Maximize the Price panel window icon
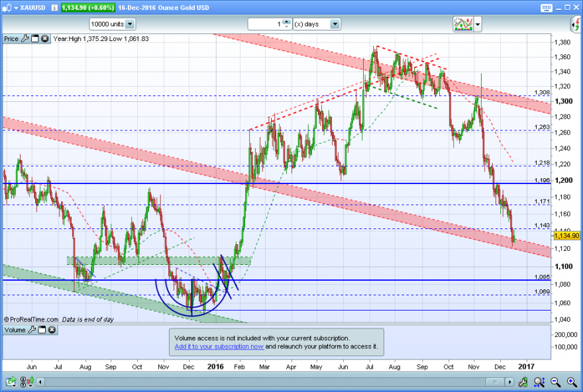This screenshot has width=583, height=392. (35, 38)
